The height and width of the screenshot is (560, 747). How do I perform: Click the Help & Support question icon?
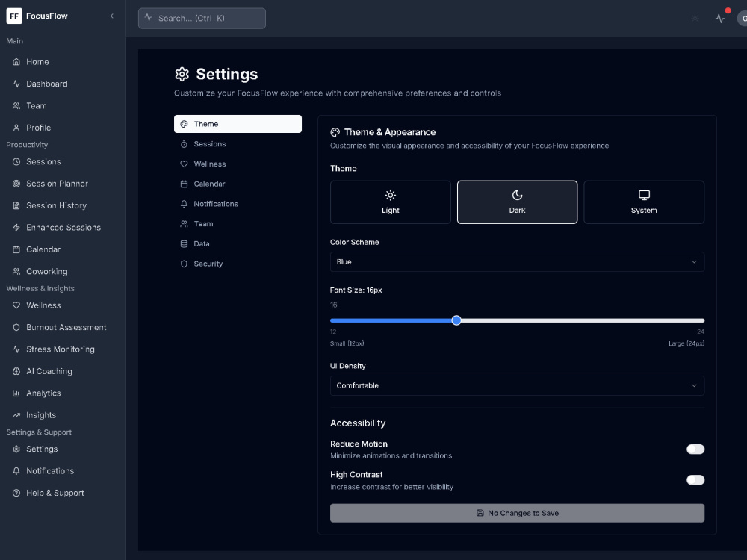click(16, 493)
